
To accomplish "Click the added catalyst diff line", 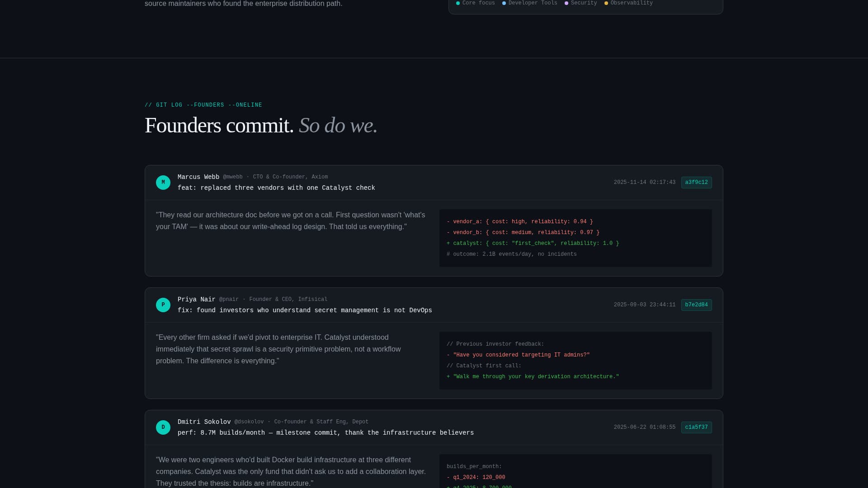I will tap(533, 244).
